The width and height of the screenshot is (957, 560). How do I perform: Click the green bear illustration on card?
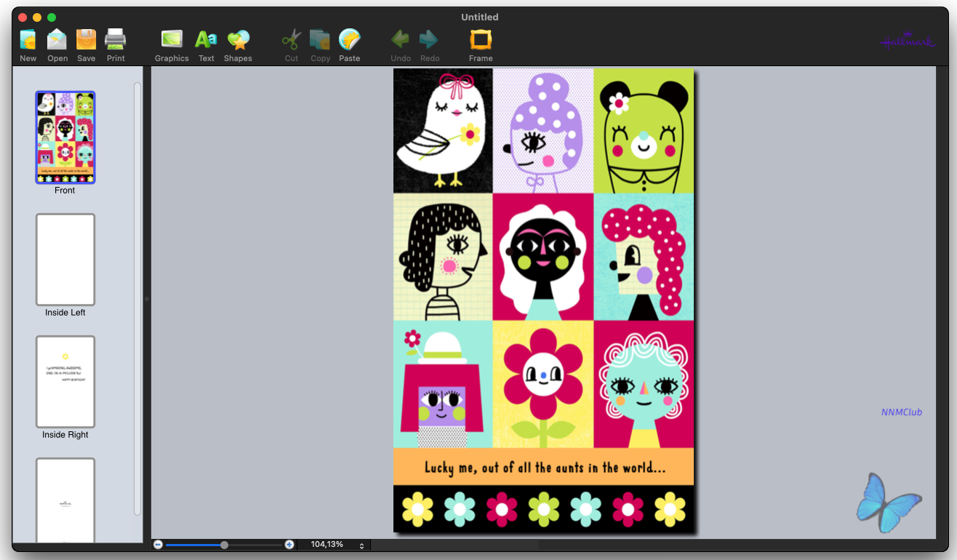pyautogui.click(x=643, y=135)
